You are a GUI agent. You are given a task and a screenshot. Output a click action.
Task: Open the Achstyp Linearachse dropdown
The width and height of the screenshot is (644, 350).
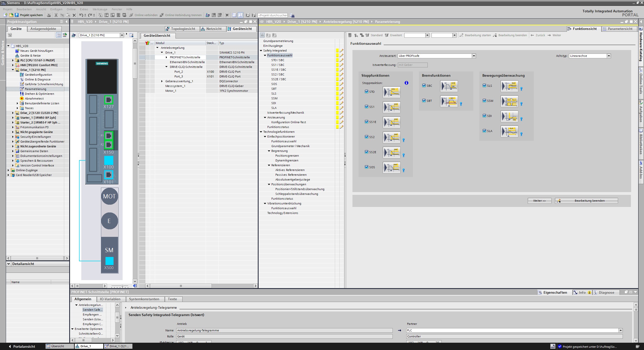[609, 56]
